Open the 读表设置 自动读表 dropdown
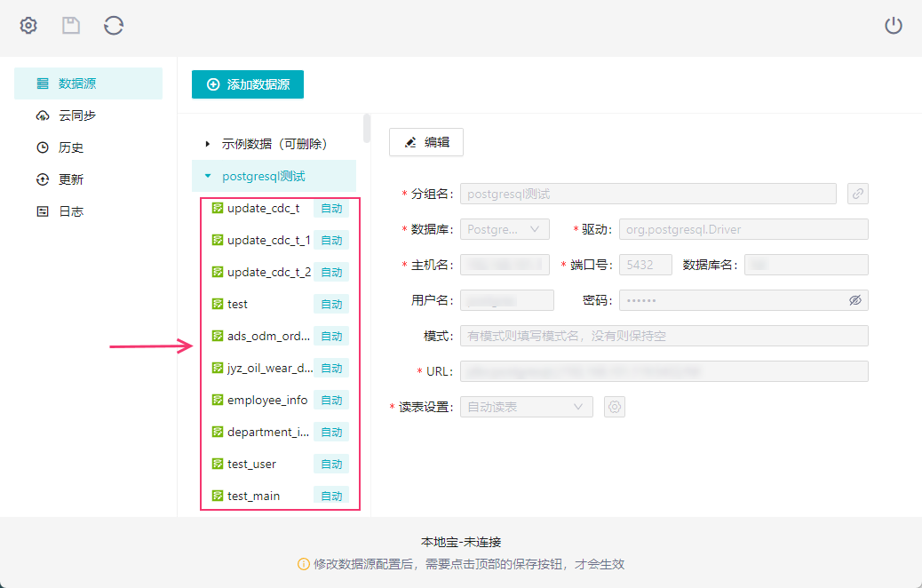 [526, 407]
